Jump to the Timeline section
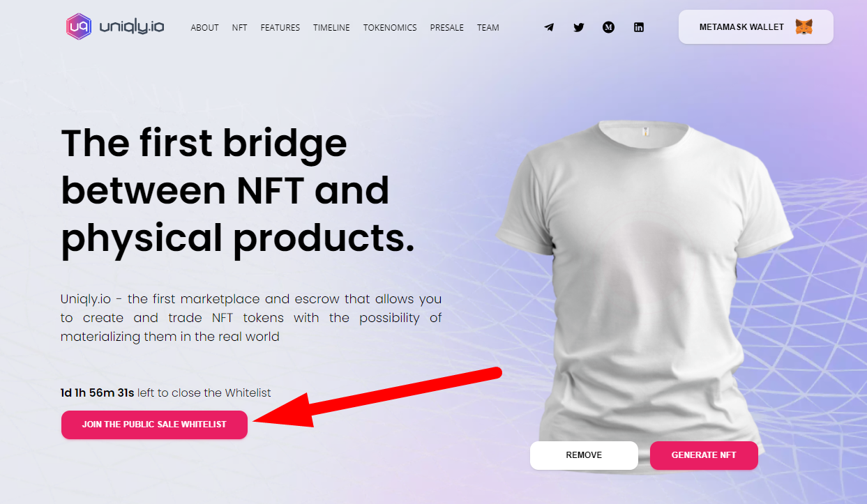Screen dimensions: 867x504 tap(331, 28)
